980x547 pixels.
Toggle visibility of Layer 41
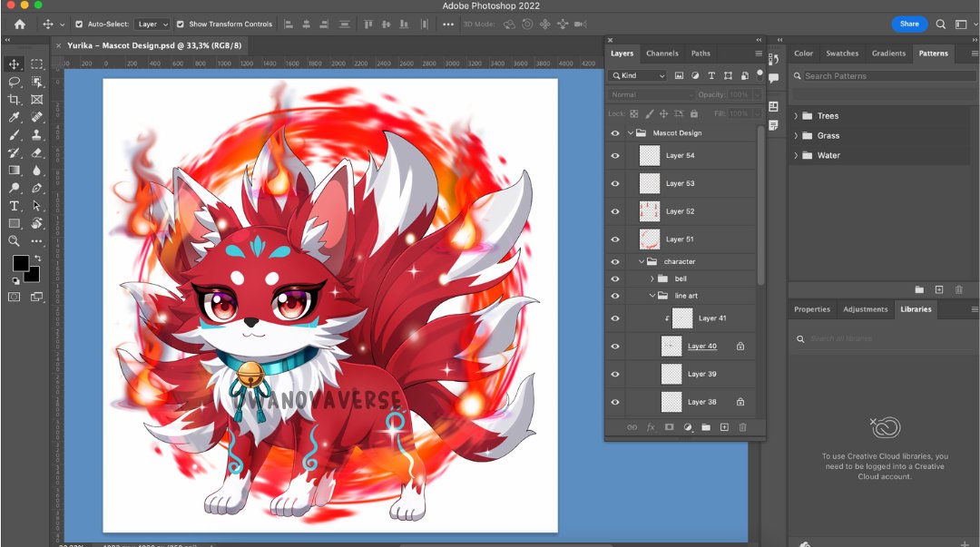(615, 318)
